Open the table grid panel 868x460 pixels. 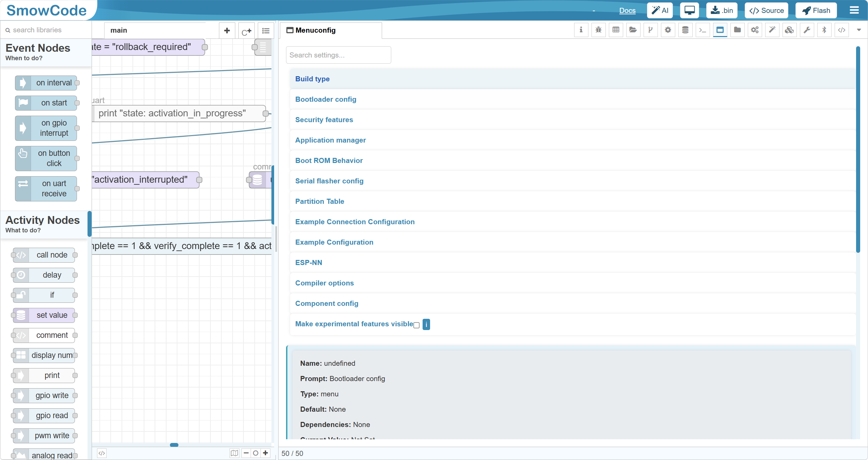pos(616,30)
